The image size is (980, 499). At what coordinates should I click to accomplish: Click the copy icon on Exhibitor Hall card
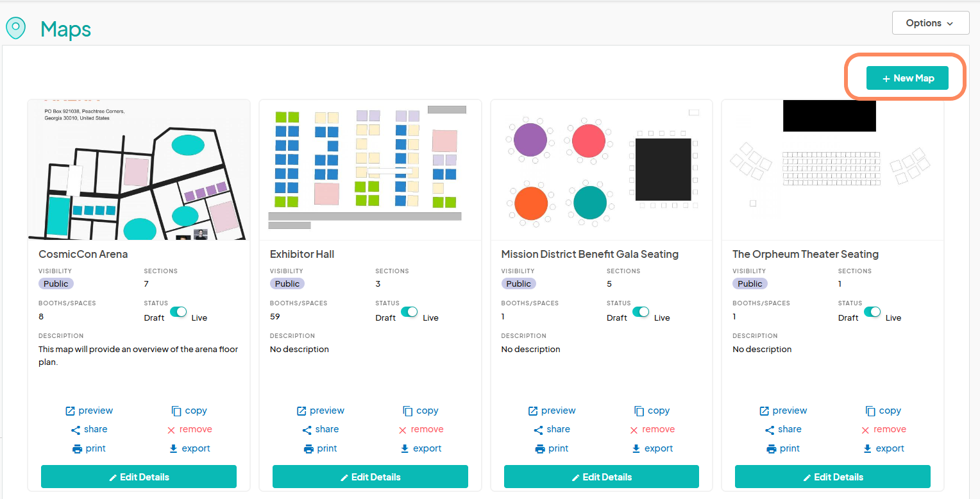tap(407, 411)
